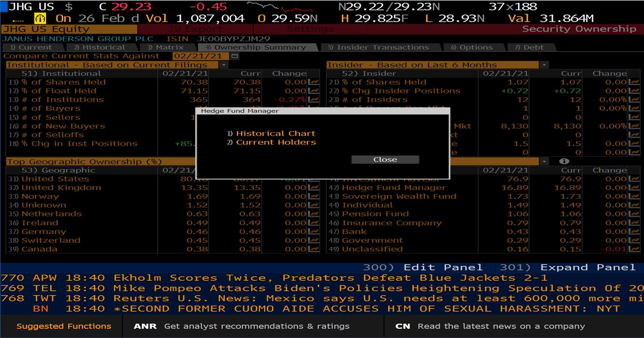The image size is (644, 338).
Task: Open the Mike Pompeo Attacks Biden's Policies headline
Action: tap(379, 288)
